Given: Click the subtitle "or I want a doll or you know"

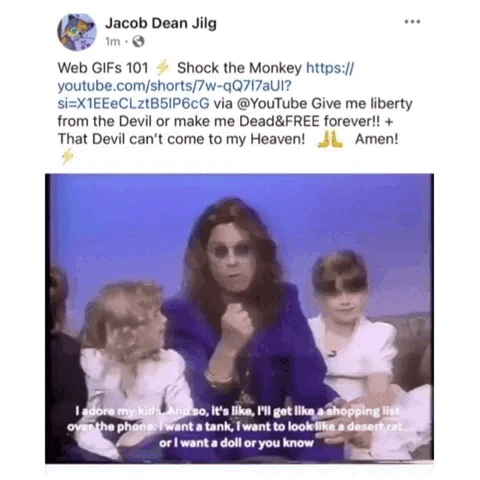Looking at the screenshot, I should coord(236,443).
